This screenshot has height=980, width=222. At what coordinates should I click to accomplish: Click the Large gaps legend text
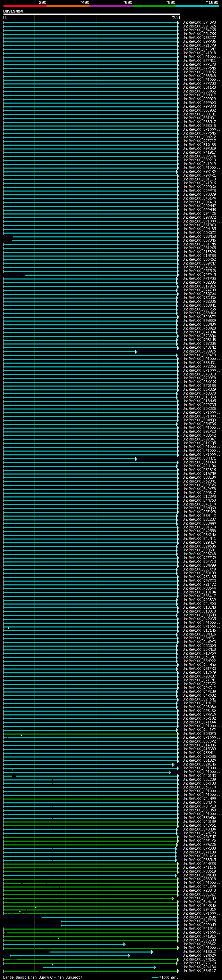[43, 977]
